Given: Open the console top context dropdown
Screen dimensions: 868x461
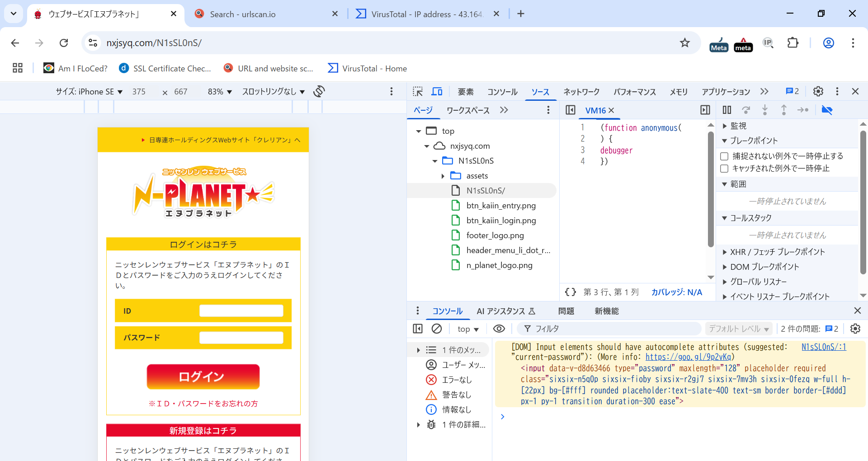Looking at the screenshot, I should click(468, 329).
